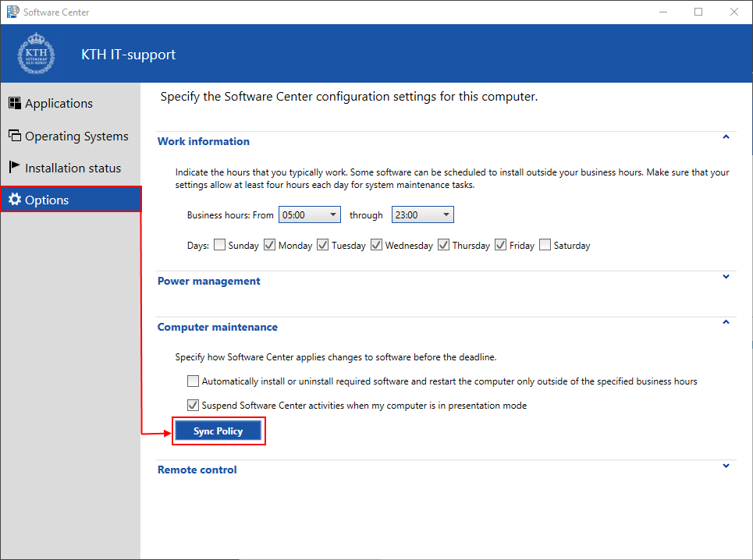Open the business hours through dropdown
The image size is (753, 560).
(422, 214)
